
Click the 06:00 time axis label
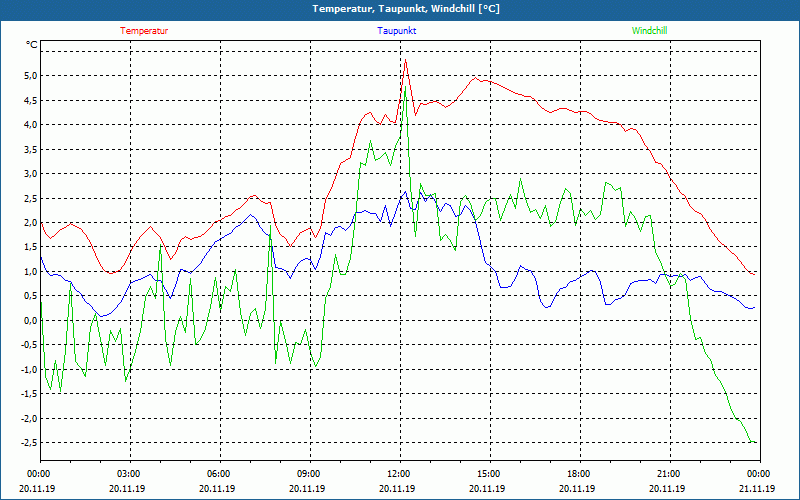click(220, 474)
